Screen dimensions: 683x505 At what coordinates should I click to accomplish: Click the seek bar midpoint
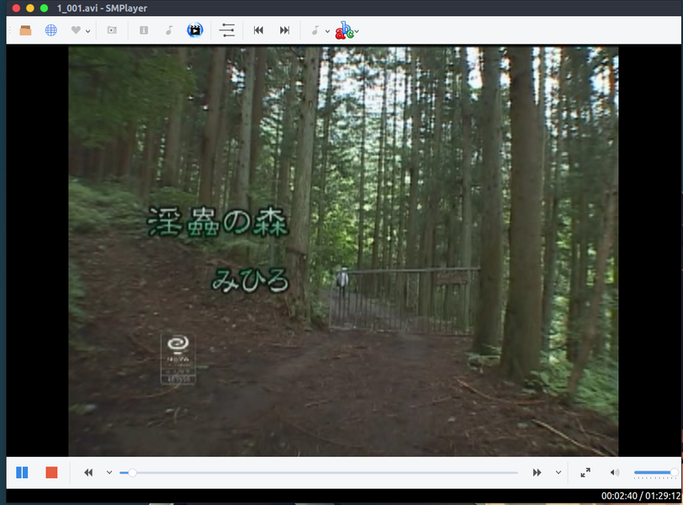click(x=319, y=472)
